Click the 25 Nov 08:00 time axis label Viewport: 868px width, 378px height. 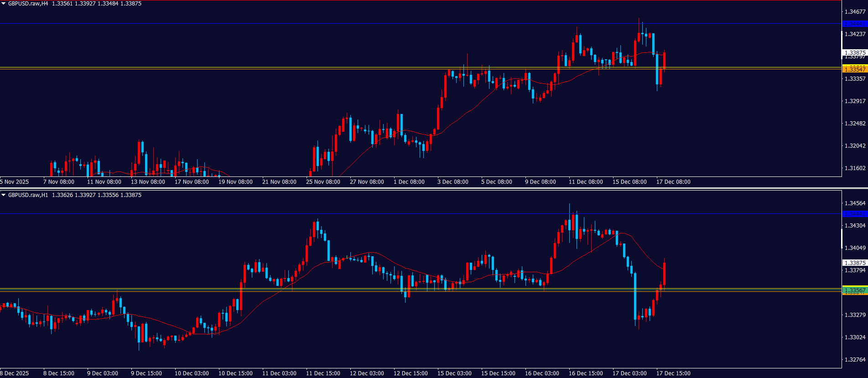(323, 182)
